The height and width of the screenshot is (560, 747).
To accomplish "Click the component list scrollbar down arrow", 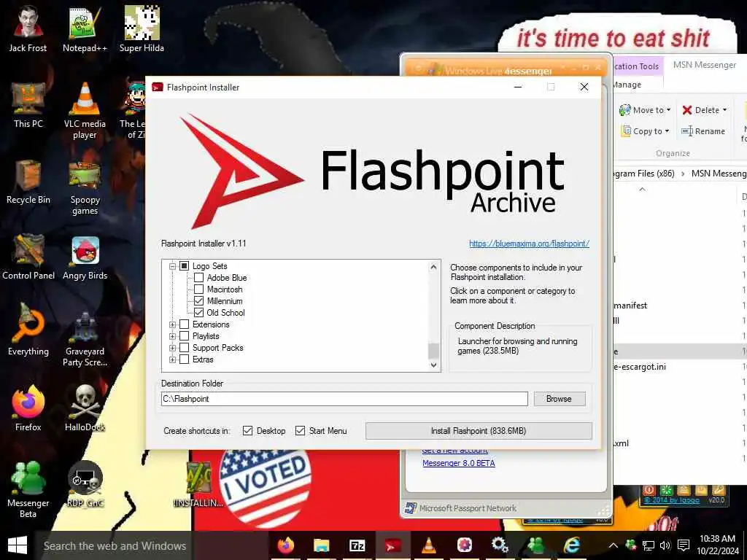I will tap(433, 365).
